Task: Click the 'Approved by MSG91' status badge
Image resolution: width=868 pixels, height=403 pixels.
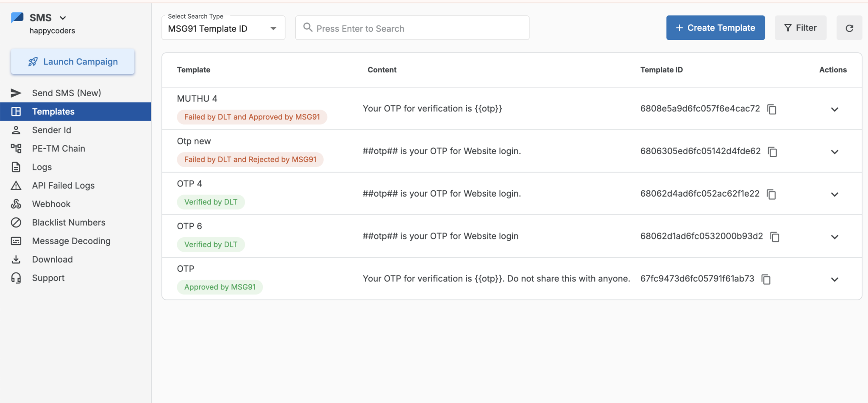Action: pyautogui.click(x=220, y=287)
